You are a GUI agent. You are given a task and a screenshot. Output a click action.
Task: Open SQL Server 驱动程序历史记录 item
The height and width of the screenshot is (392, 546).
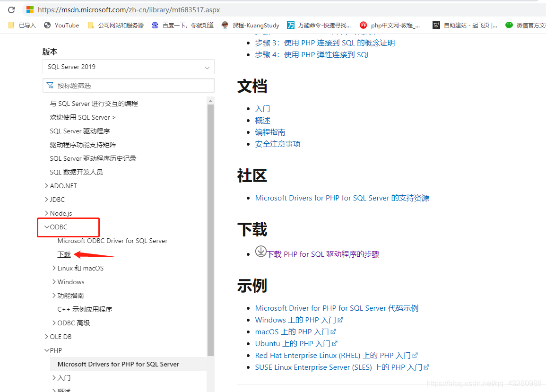click(x=93, y=158)
